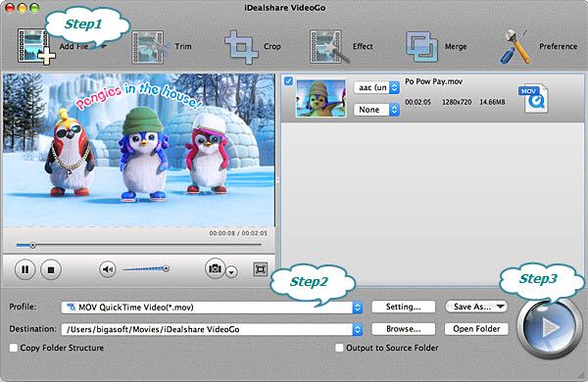This screenshot has width=588, height=382.
Task: Expand the Destination path dropdown
Action: (x=358, y=329)
